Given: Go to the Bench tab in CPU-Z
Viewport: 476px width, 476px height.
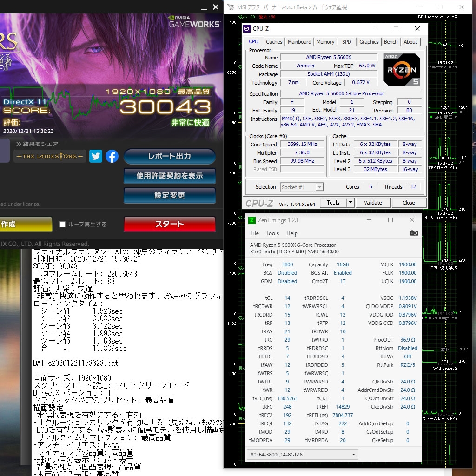Looking at the screenshot, I should point(390,42).
